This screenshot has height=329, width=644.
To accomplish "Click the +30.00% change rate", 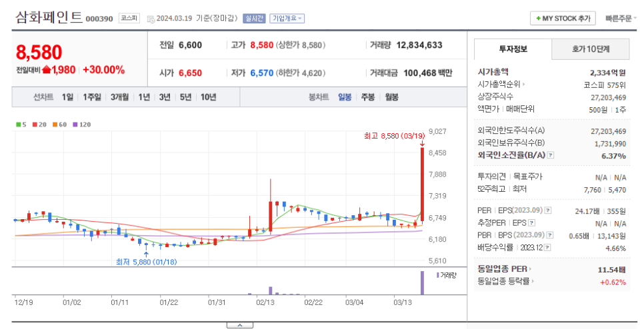I will coord(103,70).
